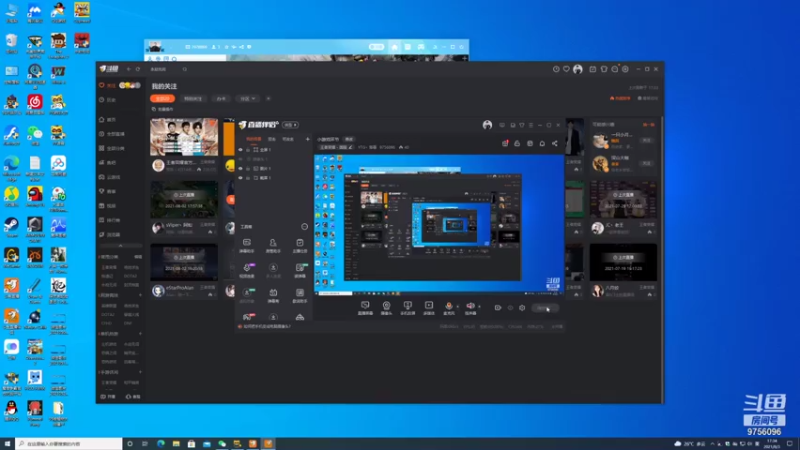
Task: Toggle lock on first source 全屏 1
Action: click(248, 150)
